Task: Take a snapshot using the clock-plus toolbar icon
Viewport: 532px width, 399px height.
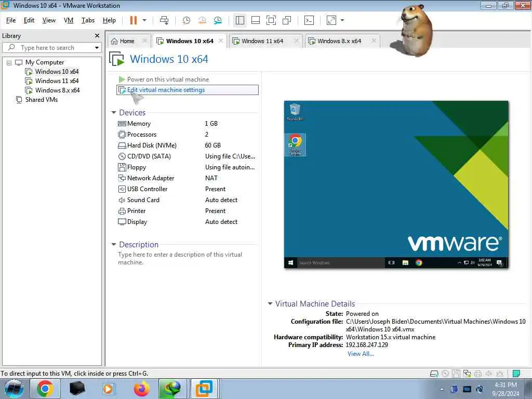Action: (x=186, y=20)
